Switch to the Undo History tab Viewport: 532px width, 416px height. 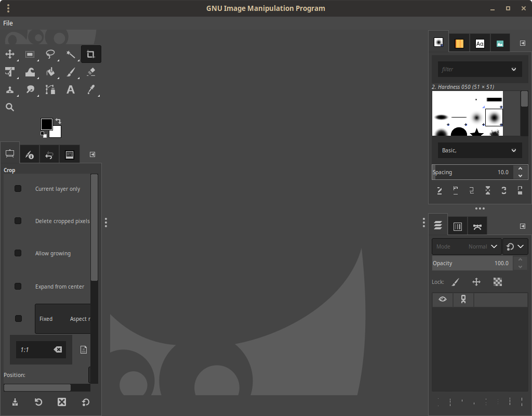point(49,155)
